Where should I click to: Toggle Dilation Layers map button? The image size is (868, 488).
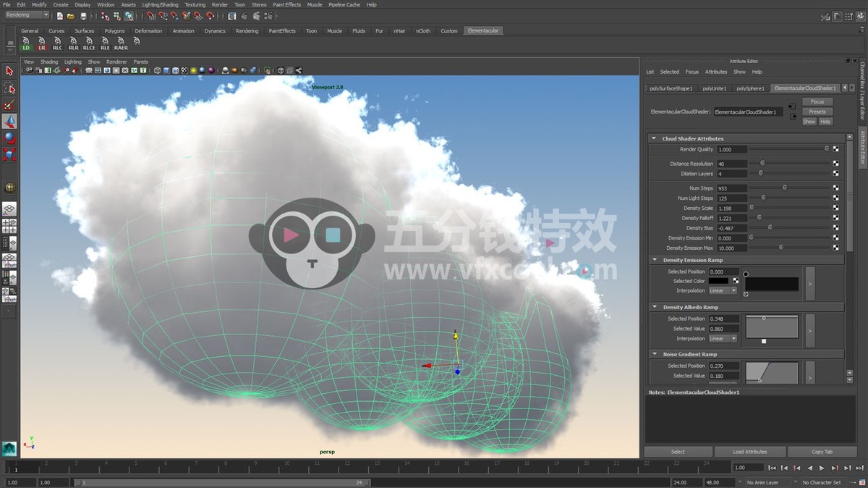pyautogui.click(x=835, y=174)
